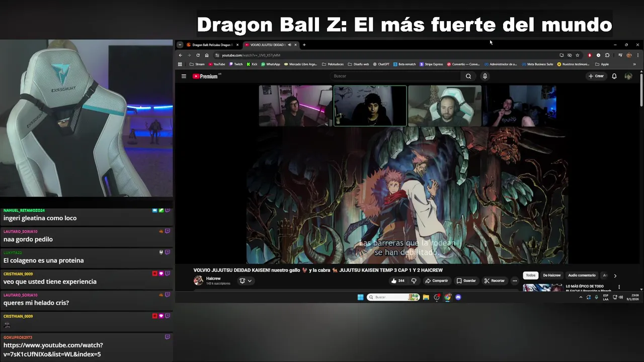Click the YouTube search magnifier button
The height and width of the screenshot is (362, 644).
click(x=468, y=76)
